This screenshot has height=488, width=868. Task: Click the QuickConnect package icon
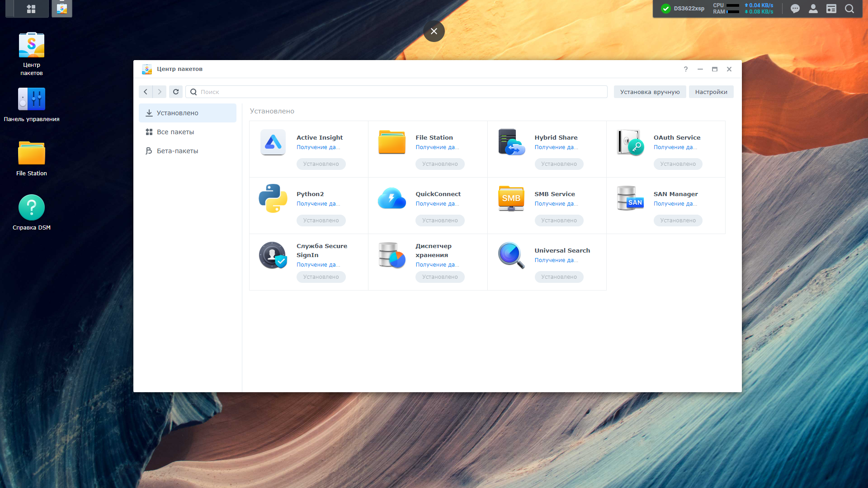(x=392, y=198)
